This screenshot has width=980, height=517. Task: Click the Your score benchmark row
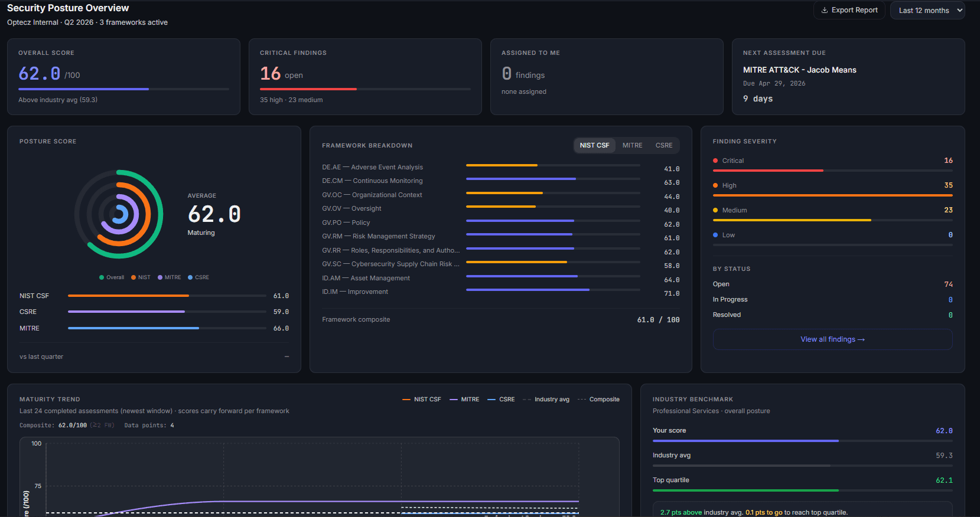[802, 435]
